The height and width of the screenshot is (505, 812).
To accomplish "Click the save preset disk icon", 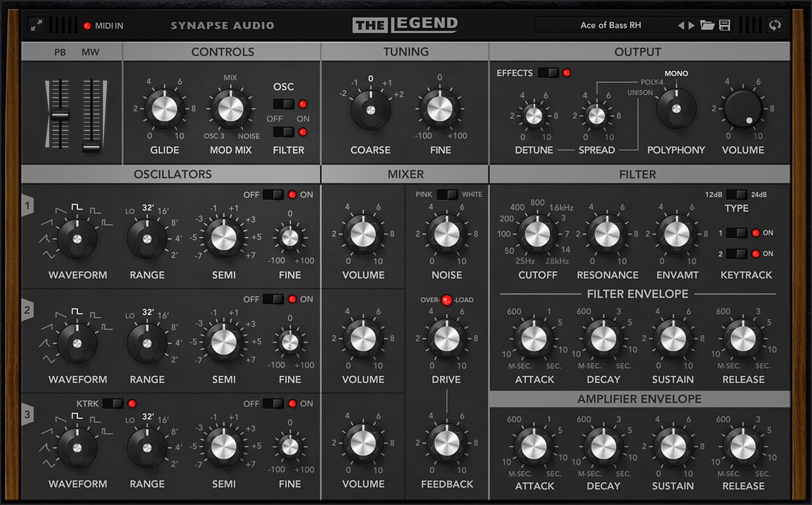I will coord(724,24).
